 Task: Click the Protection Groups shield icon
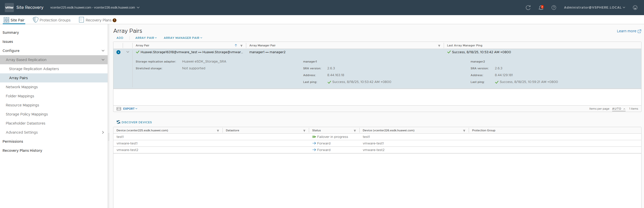coord(36,20)
